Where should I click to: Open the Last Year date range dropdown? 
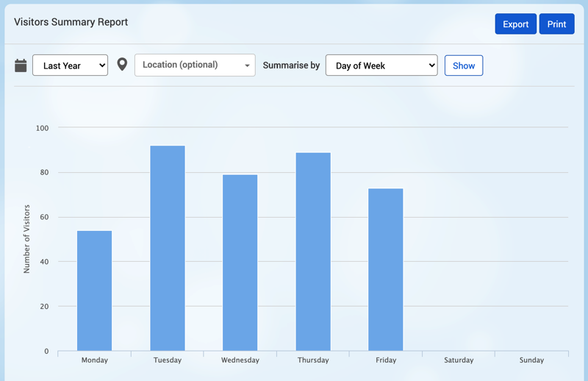70,65
